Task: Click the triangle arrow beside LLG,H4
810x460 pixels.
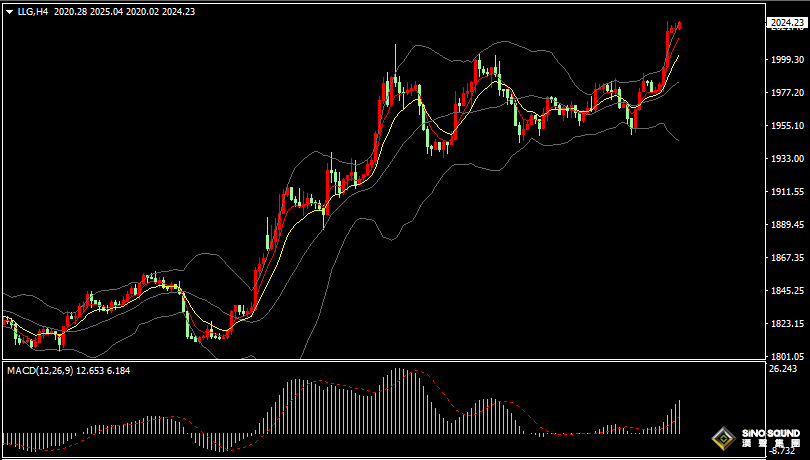Action: pyautogui.click(x=9, y=11)
